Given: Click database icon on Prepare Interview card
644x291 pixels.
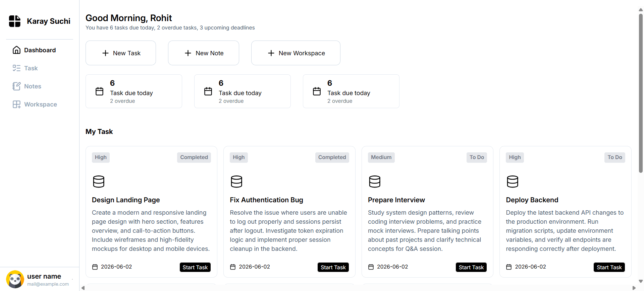Looking at the screenshot, I should pyautogui.click(x=375, y=181).
